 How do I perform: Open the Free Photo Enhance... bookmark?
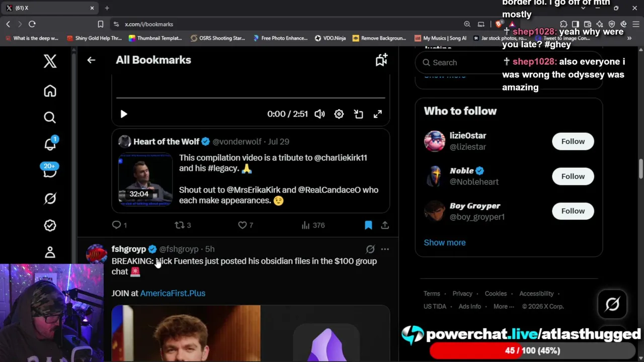point(280,38)
